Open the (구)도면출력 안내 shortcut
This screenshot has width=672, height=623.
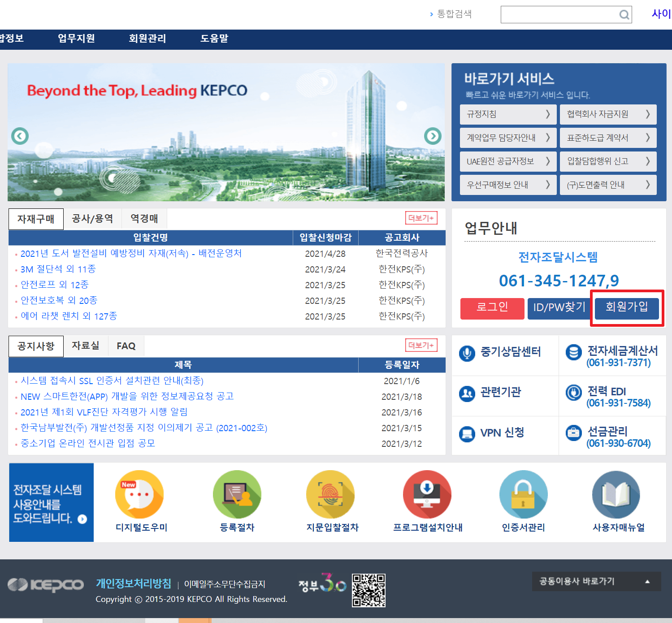(608, 185)
